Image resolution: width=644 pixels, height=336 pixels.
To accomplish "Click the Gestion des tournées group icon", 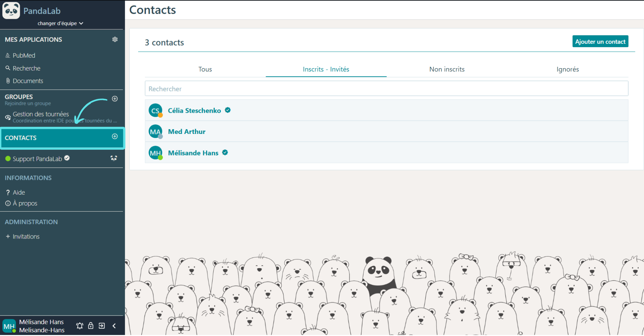I will [x=8, y=117].
